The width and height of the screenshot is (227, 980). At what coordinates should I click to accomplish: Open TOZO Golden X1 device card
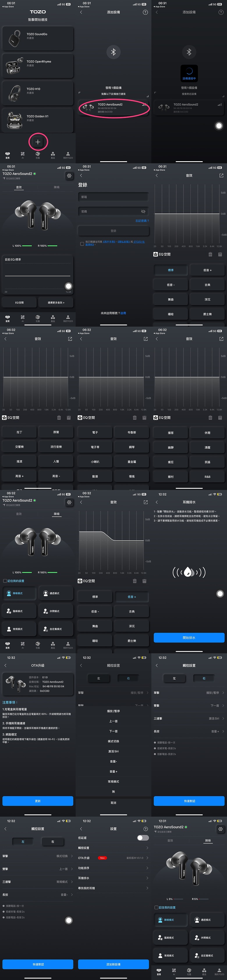click(x=38, y=121)
